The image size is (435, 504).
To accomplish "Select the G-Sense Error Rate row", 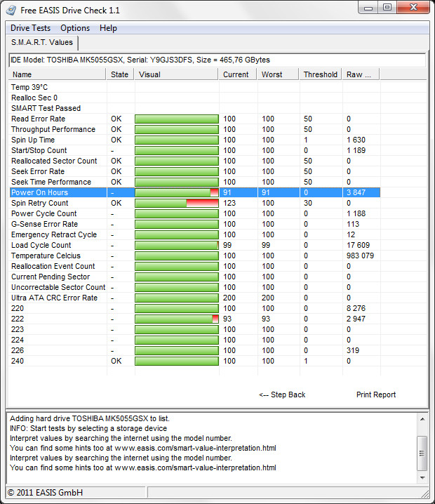I will pyautogui.click(x=194, y=224).
